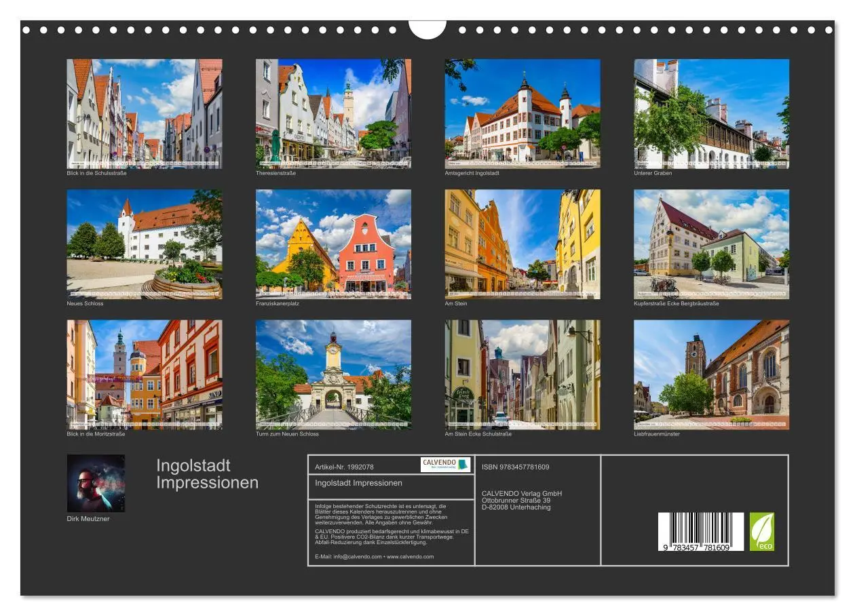Image resolution: width=855 pixels, height=616 pixels.
Task: Click the caption 'Turm zum Neuen Schloss'
Action: 287,434
